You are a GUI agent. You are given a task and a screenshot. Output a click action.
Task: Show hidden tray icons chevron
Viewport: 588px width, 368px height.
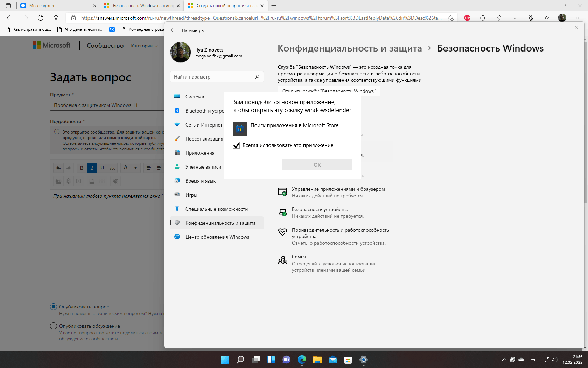click(x=504, y=360)
